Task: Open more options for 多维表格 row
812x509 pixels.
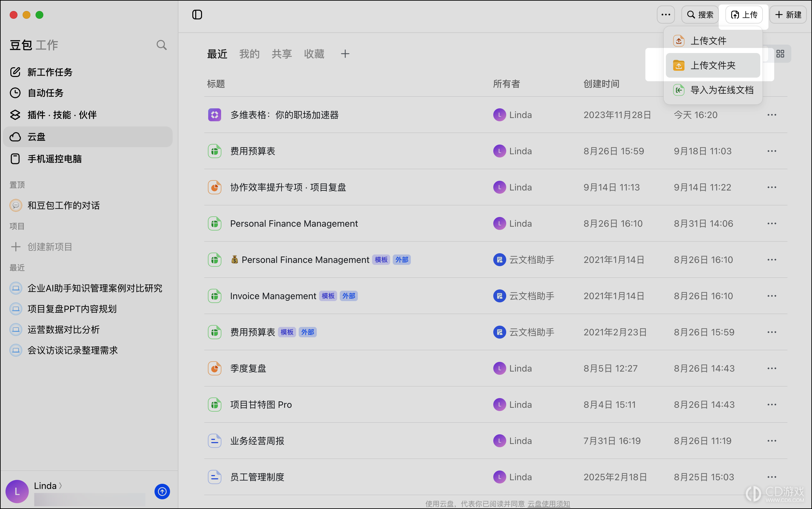Action: click(x=772, y=115)
